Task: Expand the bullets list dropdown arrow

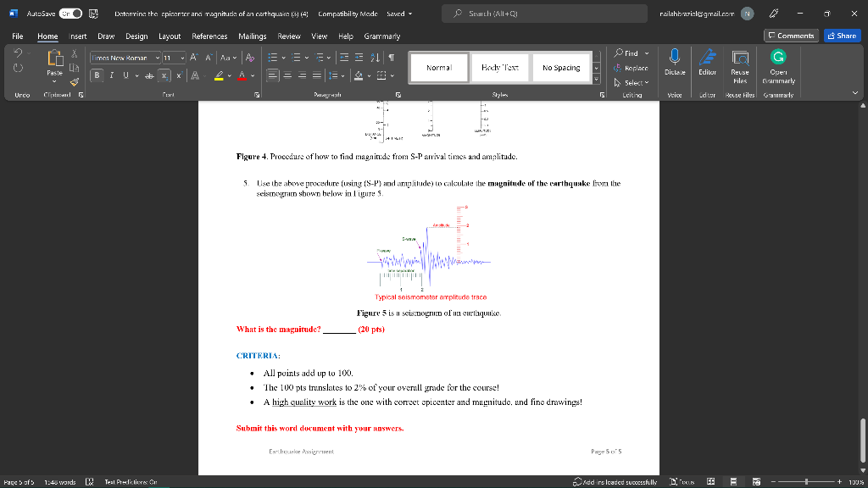Action: [x=283, y=58]
